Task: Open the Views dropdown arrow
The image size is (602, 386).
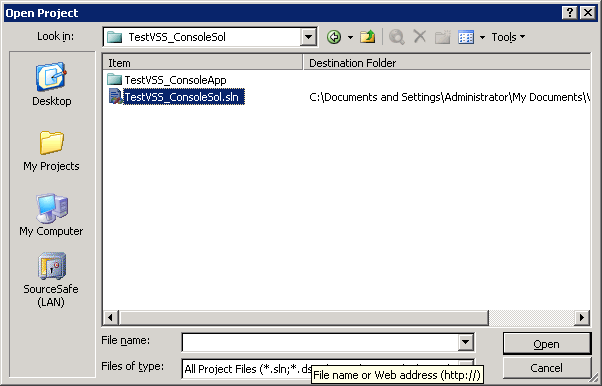Action: tap(483, 37)
